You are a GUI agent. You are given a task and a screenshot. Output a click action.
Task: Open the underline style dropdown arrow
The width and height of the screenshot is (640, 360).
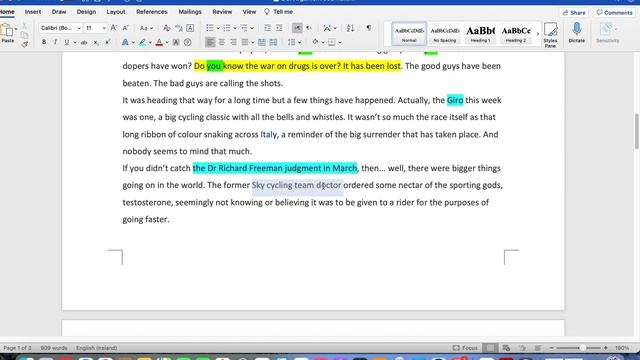pyautogui.click(x=75, y=42)
